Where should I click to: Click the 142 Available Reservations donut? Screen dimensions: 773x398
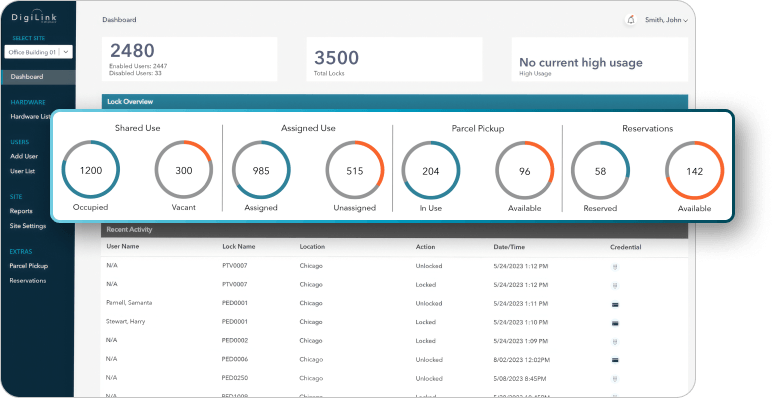click(x=695, y=171)
